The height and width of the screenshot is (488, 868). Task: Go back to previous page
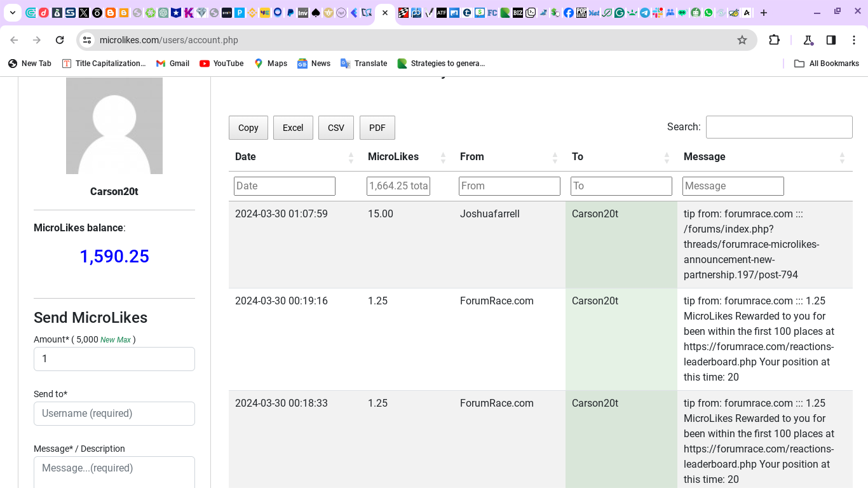pyautogui.click(x=14, y=40)
